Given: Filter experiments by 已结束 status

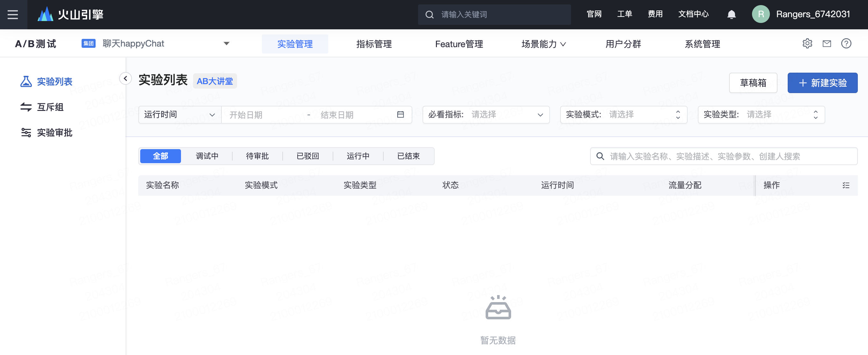Looking at the screenshot, I should pyautogui.click(x=409, y=156).
